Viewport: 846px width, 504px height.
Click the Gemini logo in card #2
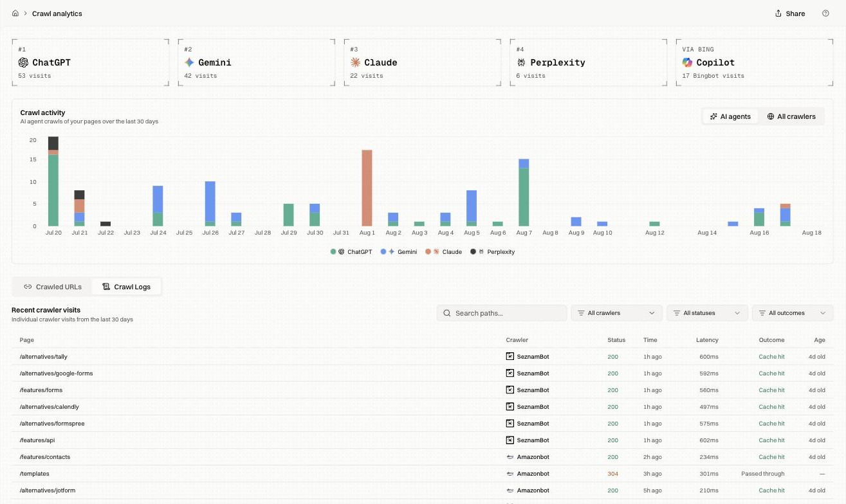189,62
